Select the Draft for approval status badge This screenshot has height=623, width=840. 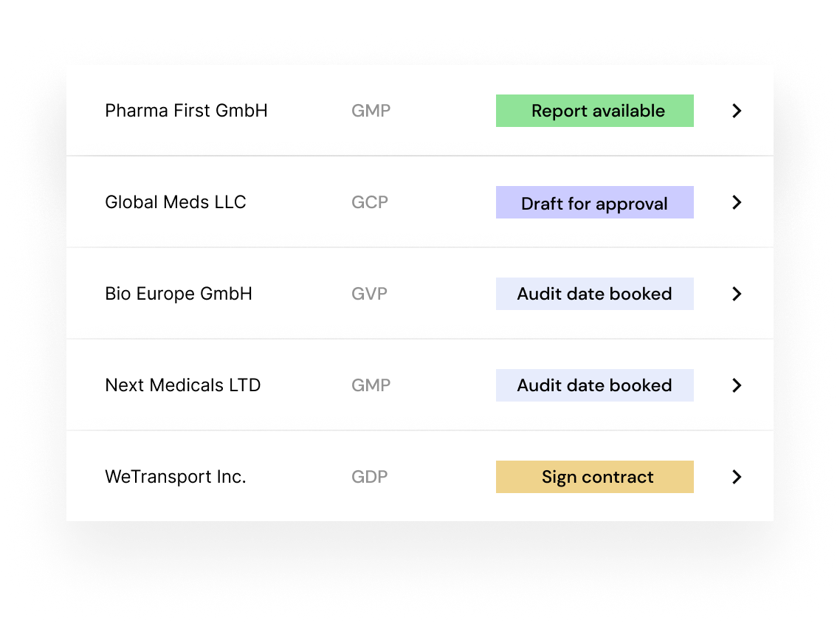point(595,202)
